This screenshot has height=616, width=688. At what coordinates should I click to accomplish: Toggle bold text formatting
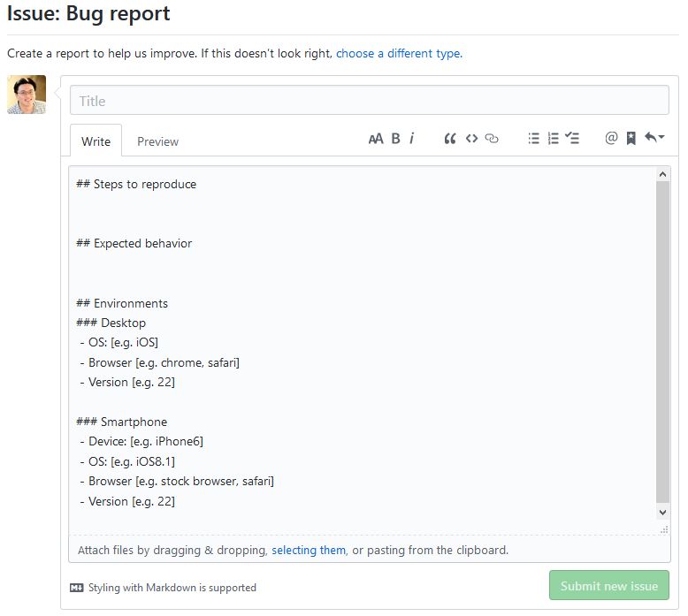[x=395, y=139]
